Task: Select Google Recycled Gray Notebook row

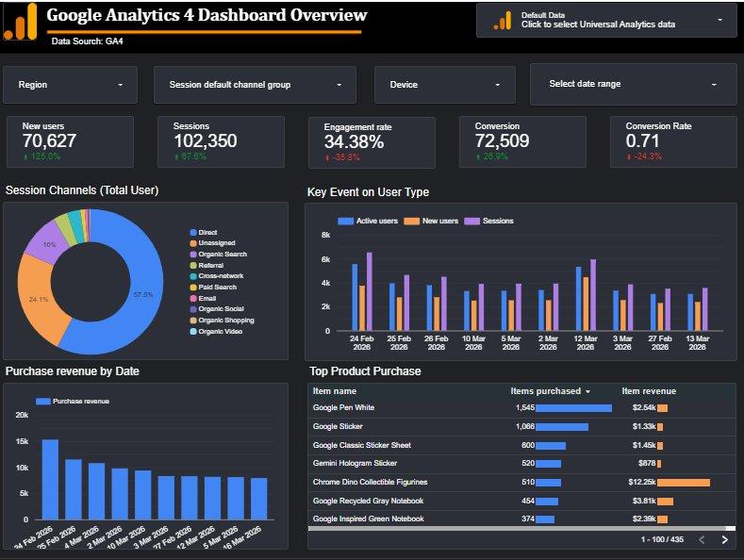Action: pyautogui.click(x=522, y=502)
